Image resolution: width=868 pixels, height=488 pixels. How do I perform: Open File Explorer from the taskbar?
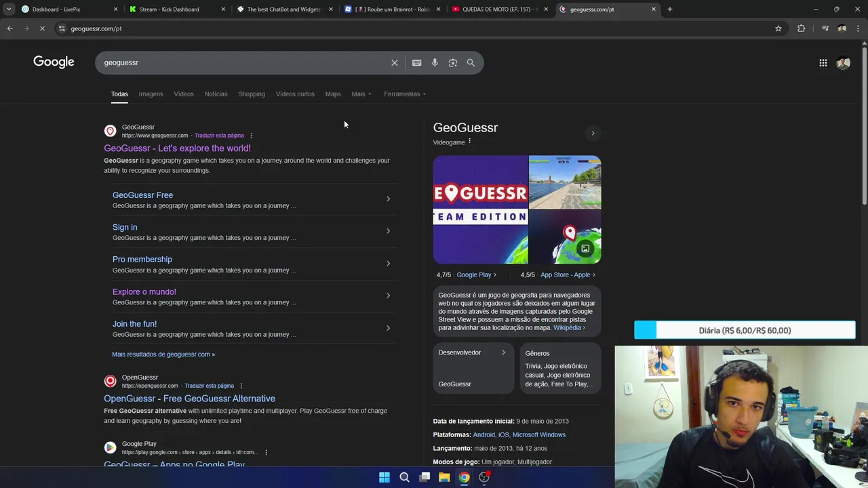pos(444,477)
